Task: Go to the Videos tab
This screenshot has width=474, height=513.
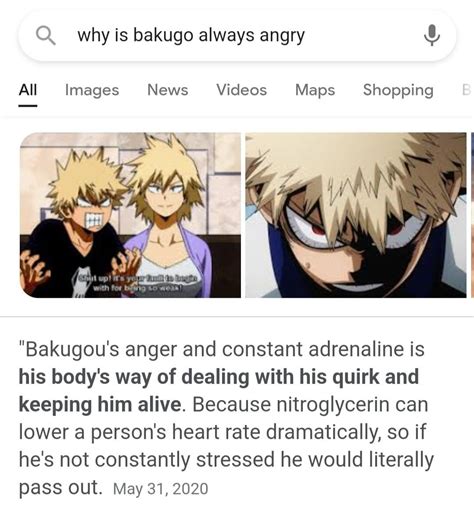Action: (x=242, y=90)
